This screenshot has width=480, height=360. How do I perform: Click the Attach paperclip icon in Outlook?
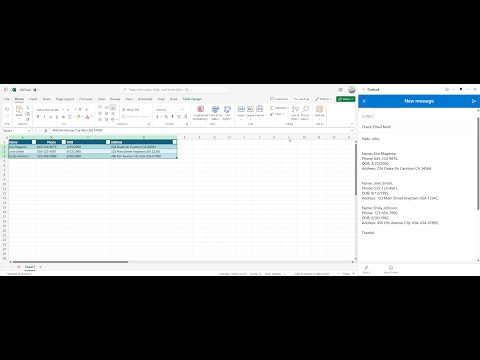tap(366, 268)
